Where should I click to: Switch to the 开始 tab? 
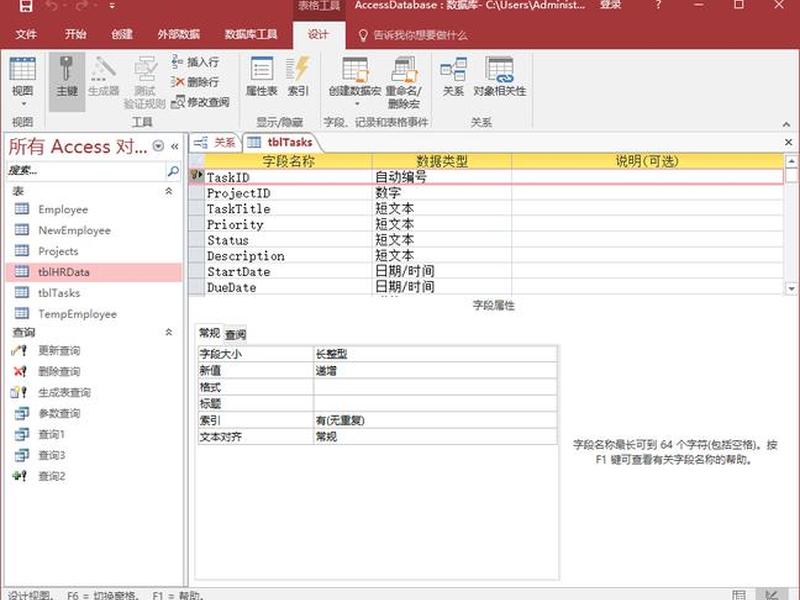[x=76, y=34]
